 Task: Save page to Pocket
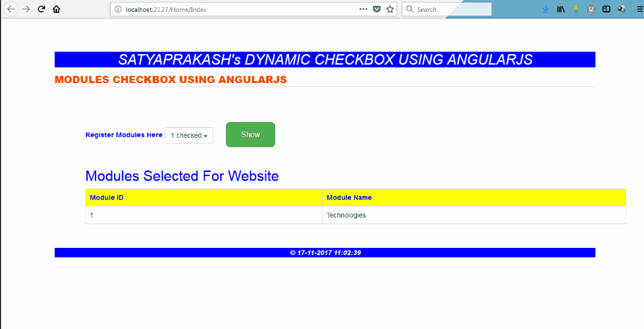click(x=377, y=9)
